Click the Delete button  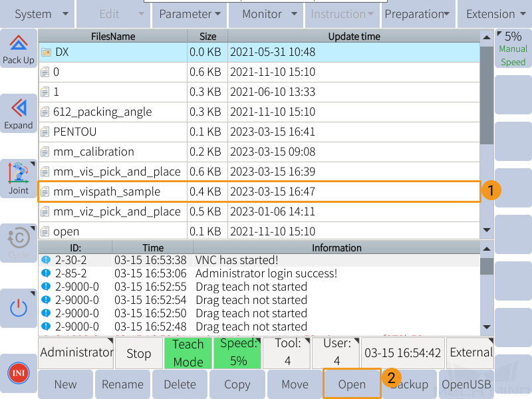tap(180, 384)
